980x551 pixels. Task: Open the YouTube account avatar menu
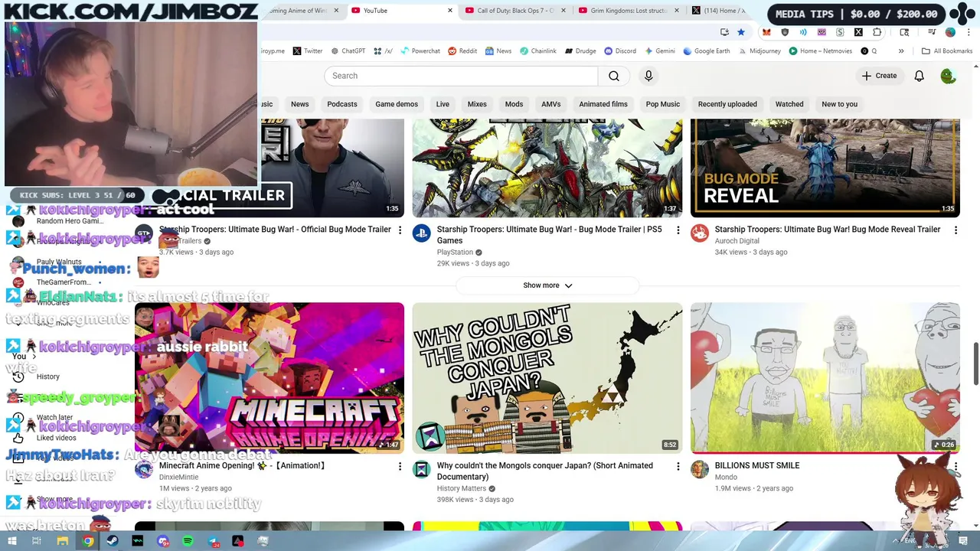(948, 76)
